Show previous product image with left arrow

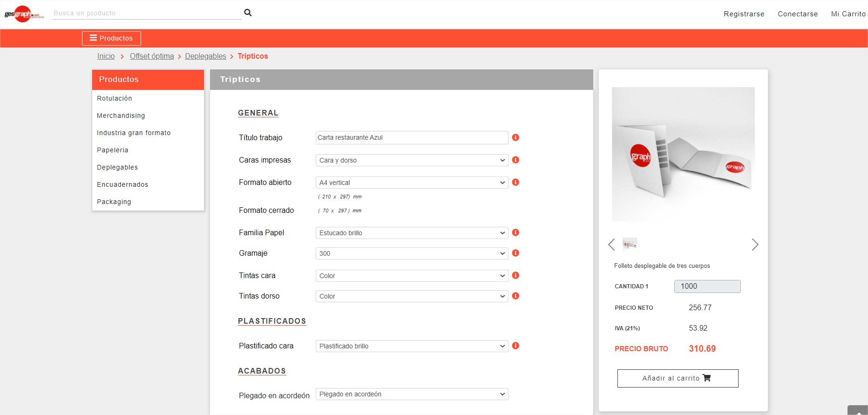611,245
